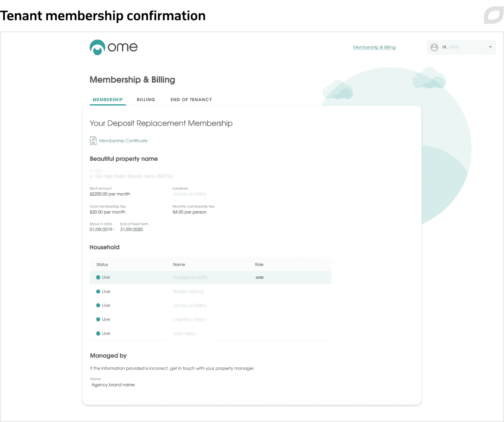Open the Membership Certificate link

pyautogui.click(x=124, y=141)
